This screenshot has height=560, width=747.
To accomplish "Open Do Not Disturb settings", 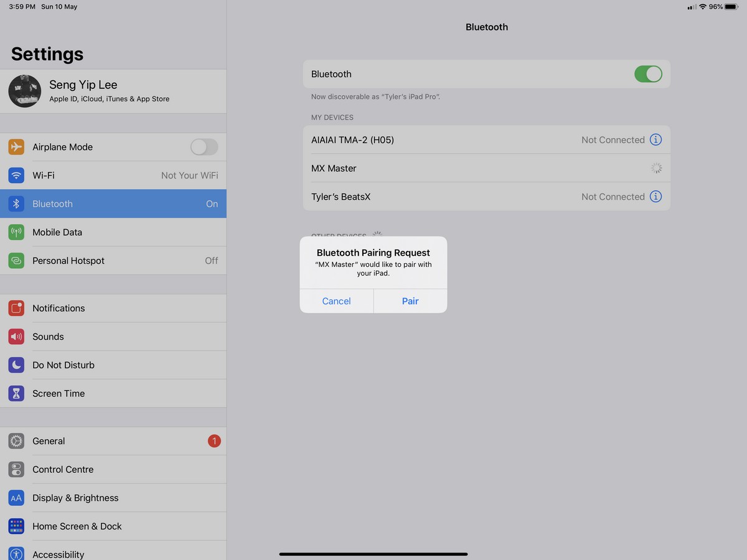I will (113, 365).
